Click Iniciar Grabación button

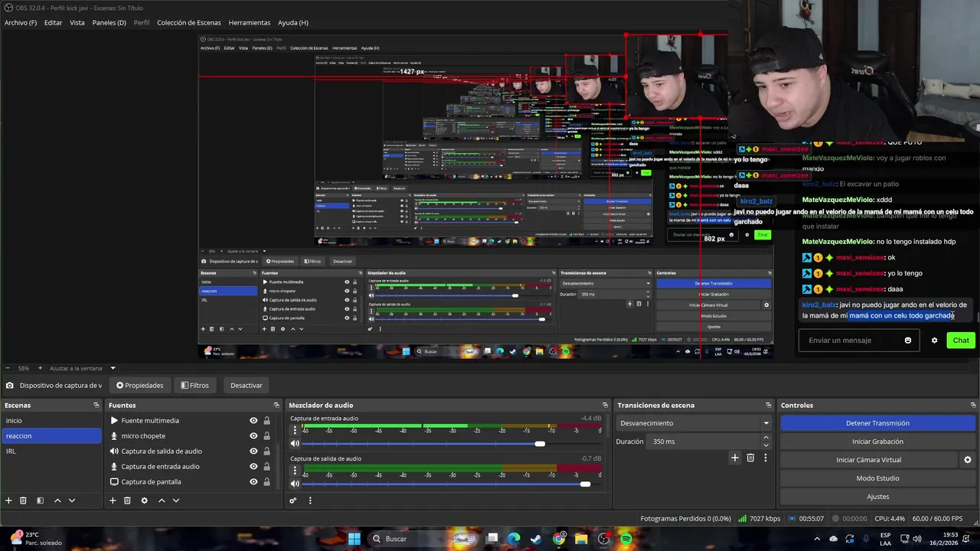[877, 442]
